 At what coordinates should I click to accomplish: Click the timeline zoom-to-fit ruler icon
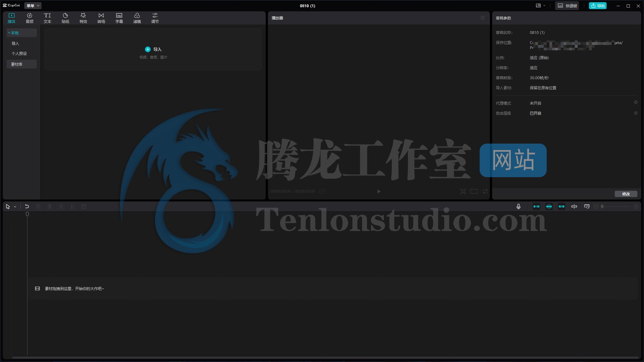click(x=587, y=206)
